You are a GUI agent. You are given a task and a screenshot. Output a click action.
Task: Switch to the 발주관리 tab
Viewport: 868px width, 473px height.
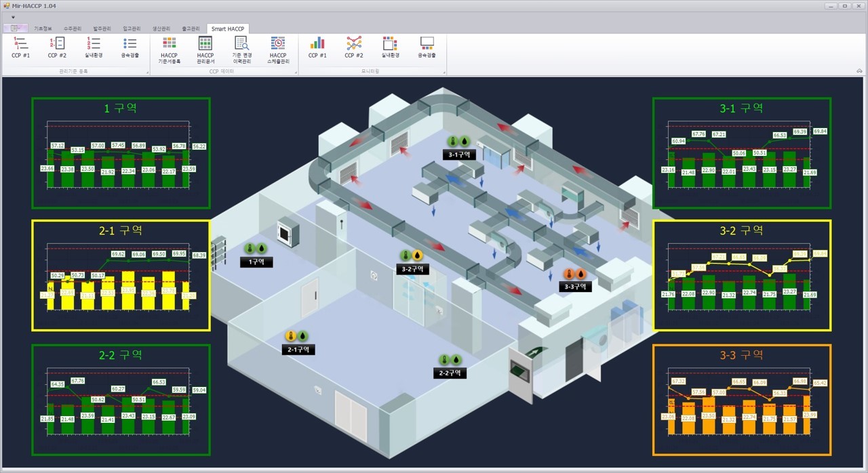coord(102,28)
